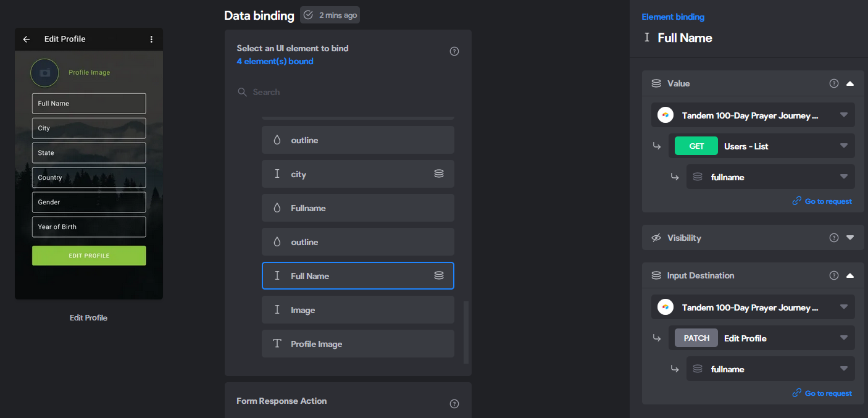
Task: Click the City field in preview
Action: pos(89,128)
